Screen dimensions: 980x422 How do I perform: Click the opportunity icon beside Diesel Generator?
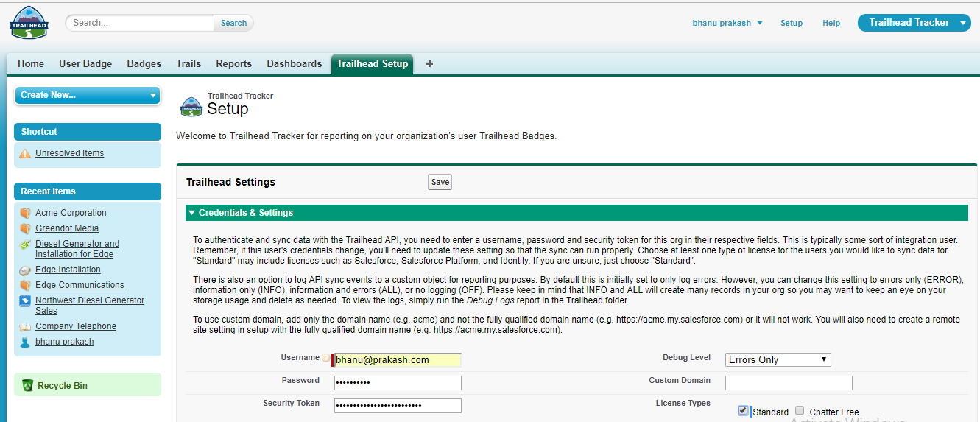(x=25, y=244)
